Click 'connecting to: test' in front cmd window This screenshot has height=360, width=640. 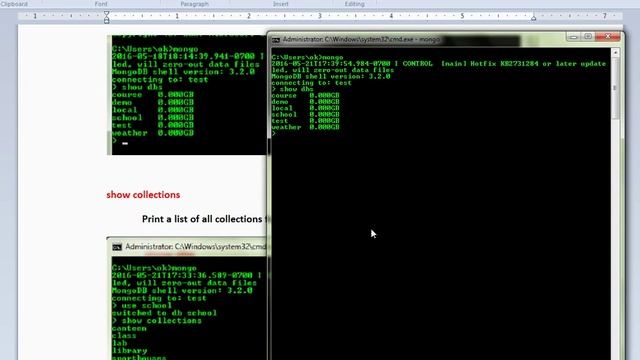(311, 83)
